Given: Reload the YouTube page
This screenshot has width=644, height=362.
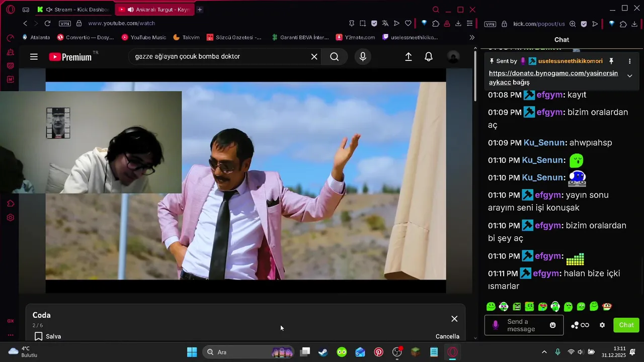Looking at the screenshot, I should point(47,23).
